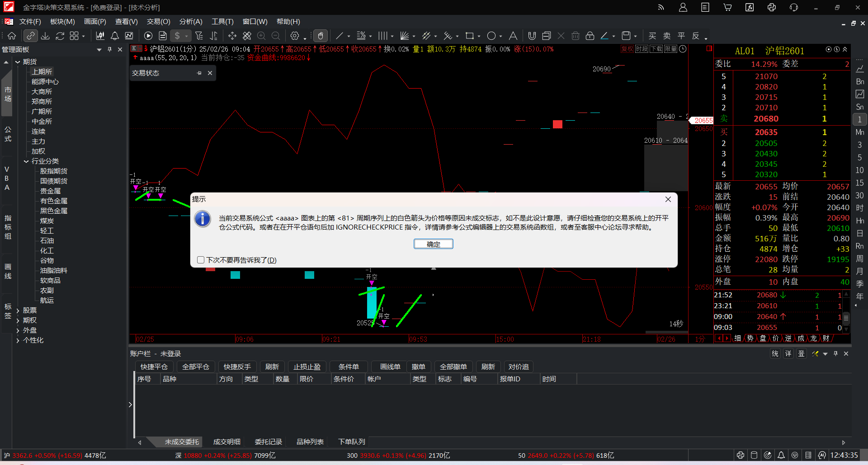Toggle the mouse pointer mode button
This screenshot has width=868, height=465.
click(320, 36)
